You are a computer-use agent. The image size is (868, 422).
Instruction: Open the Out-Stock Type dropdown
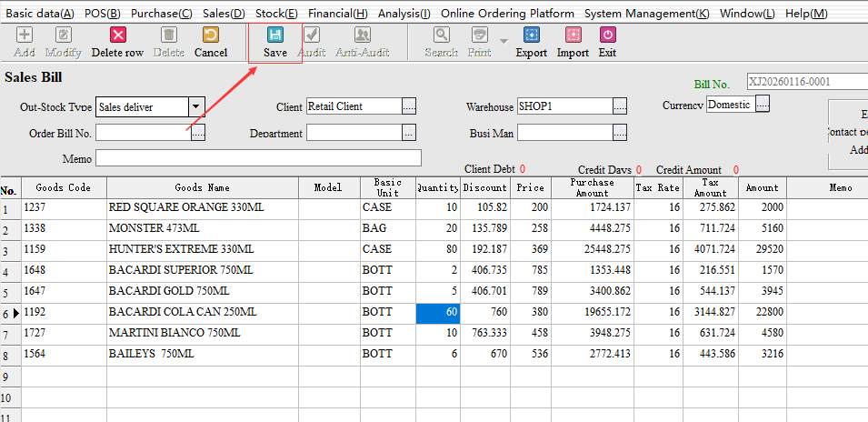196,106
